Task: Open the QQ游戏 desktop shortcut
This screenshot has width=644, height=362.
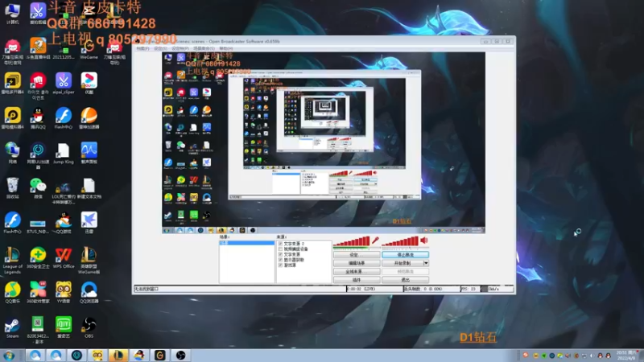Action: [64, 223]
